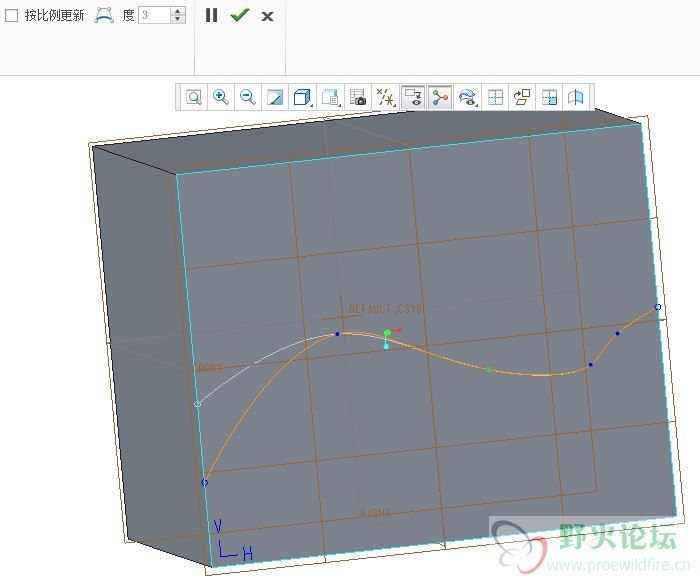Open the saved orientations dropdown
Viewport: 700px width, 583px height.
(330, 97)
